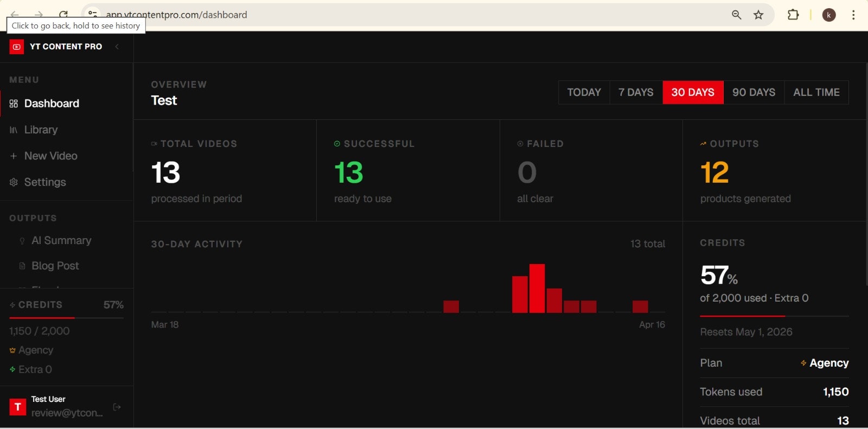
Task: Click the log out icon beside Test User
Action: [x=117, y=407]
